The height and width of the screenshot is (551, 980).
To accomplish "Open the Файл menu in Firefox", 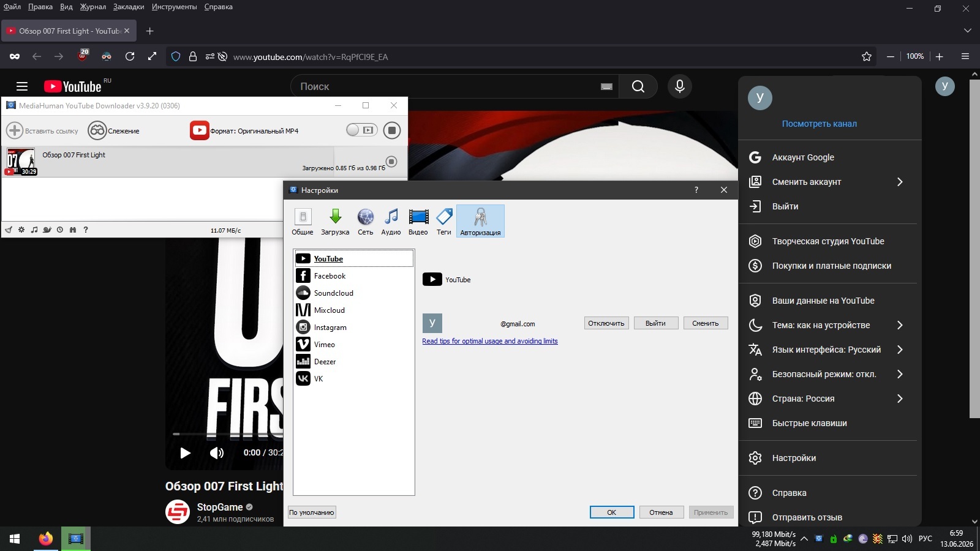I will 12,7.
